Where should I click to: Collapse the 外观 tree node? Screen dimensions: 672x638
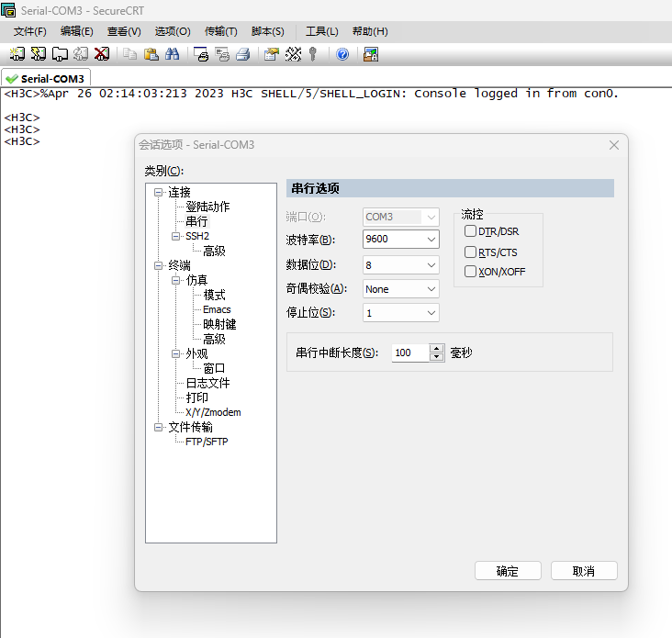pos(175,354)
